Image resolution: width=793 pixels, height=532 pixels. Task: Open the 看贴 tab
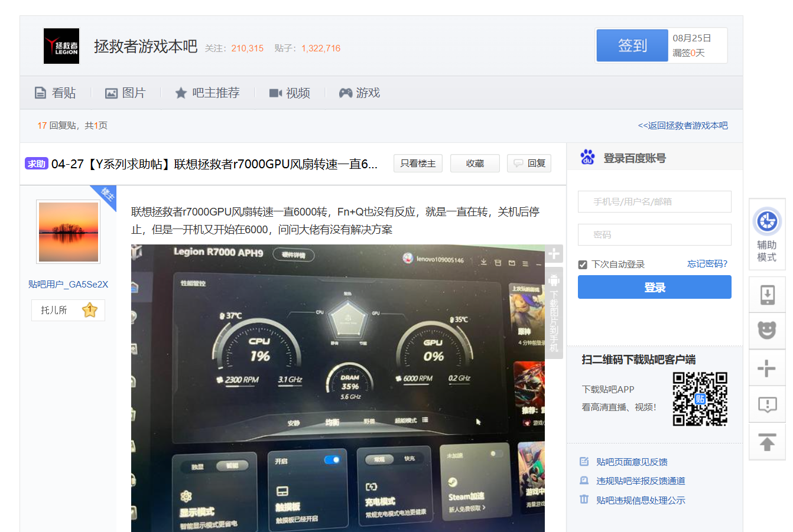pos(56,93)
